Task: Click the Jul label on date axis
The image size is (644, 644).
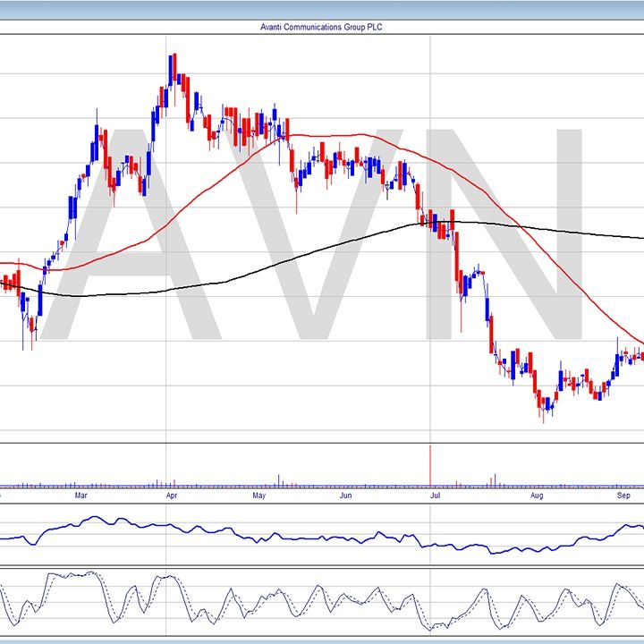Action: pyautogui.click(x=436, y=495)
